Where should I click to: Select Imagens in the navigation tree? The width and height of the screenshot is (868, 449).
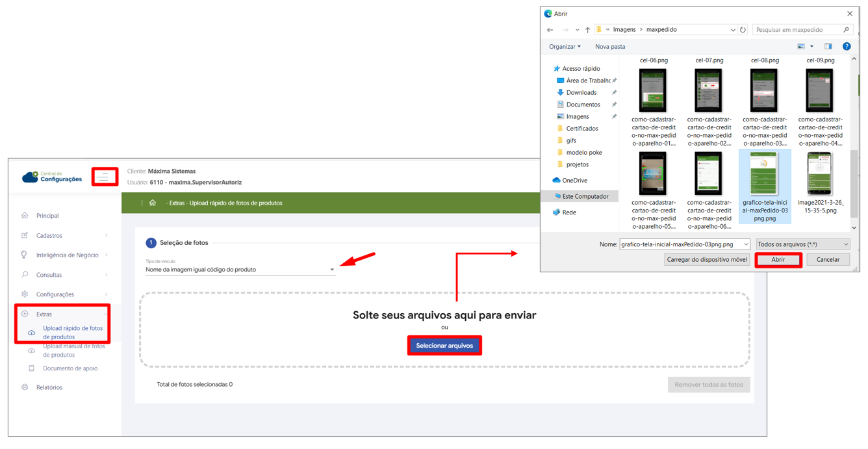click(x=577, y=116)
